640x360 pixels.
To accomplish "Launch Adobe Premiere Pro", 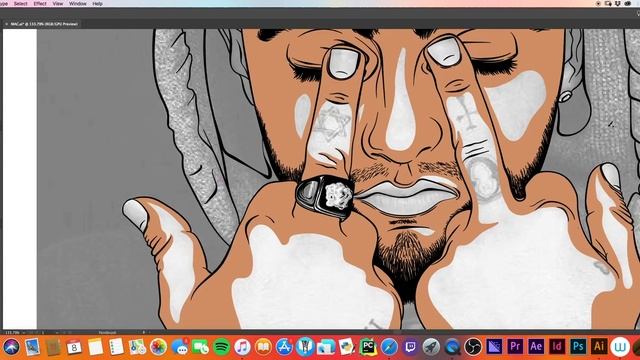I will click(x=515, y=347).
